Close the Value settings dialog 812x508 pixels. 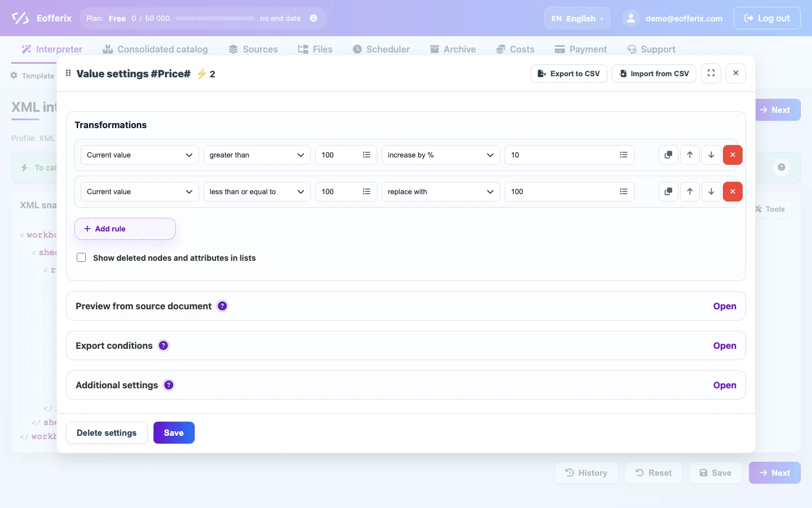[736, 73]
